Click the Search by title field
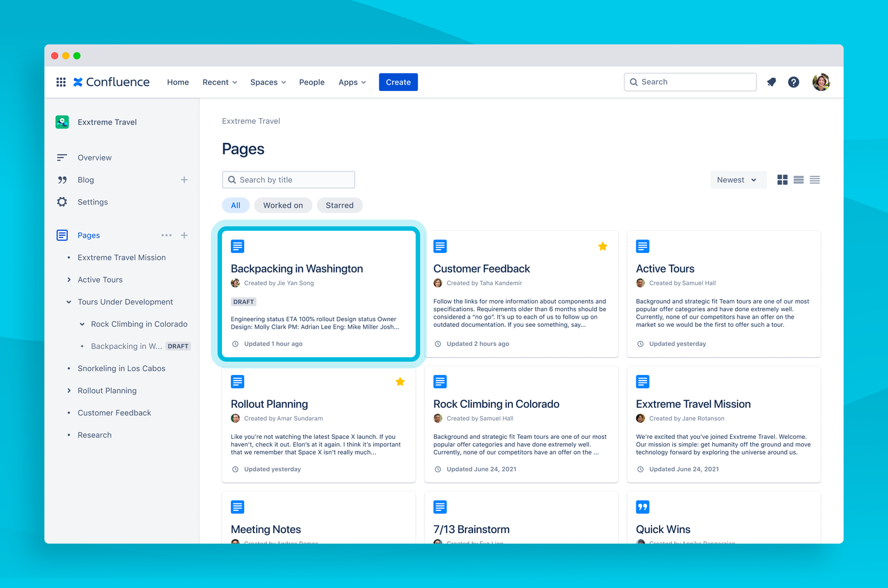This screenshot has height=588, width=888. coord(288,180)
